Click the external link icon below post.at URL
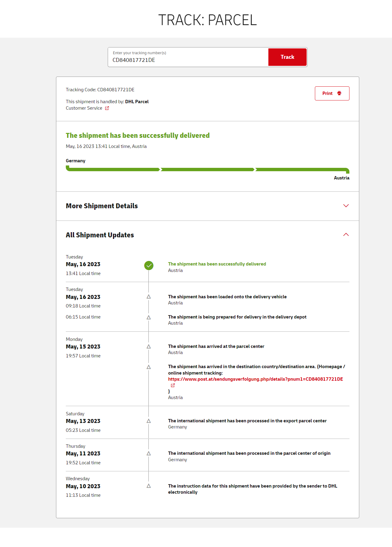The height and width of the screenshot is (547, 392). point(173,385)
